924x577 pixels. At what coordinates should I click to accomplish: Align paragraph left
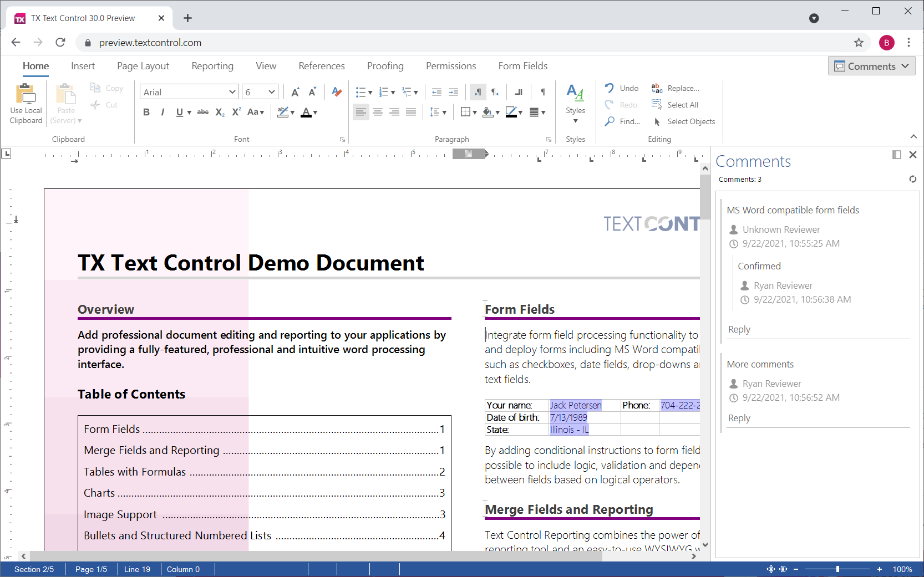[x=361, y=112]
